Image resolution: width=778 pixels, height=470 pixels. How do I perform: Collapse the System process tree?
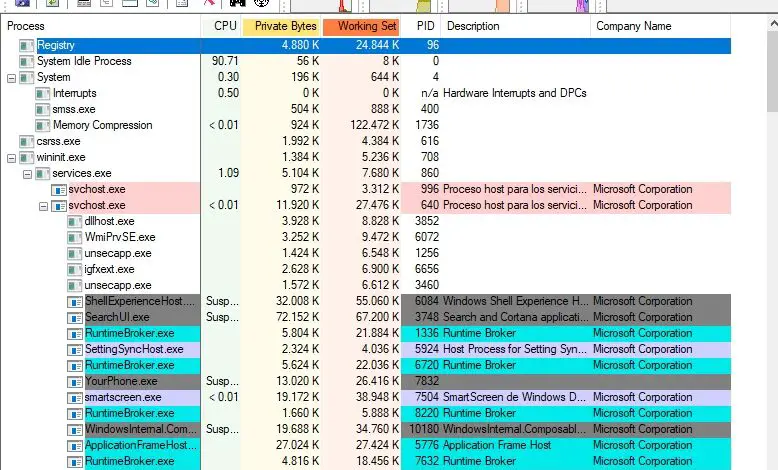11,78
